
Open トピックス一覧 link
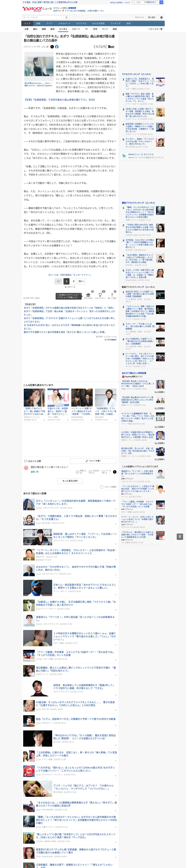pyautogui.click(x=155, y=29)
